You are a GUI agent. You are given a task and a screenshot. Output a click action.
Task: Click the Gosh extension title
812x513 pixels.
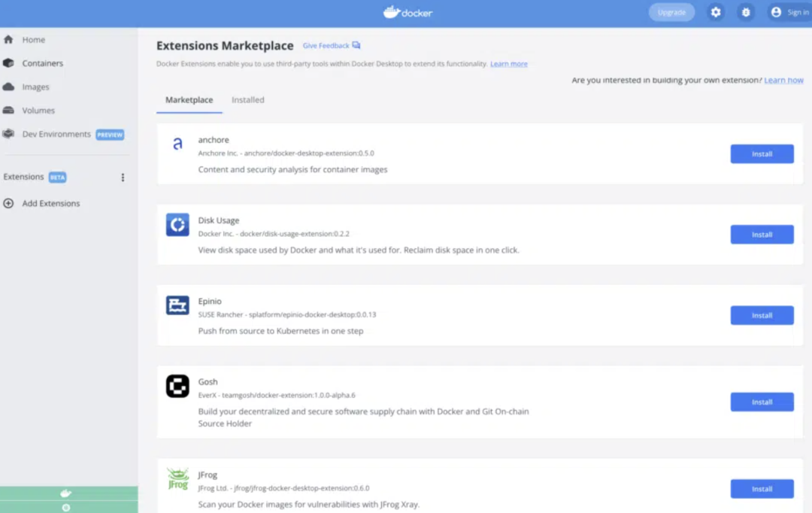208,382
